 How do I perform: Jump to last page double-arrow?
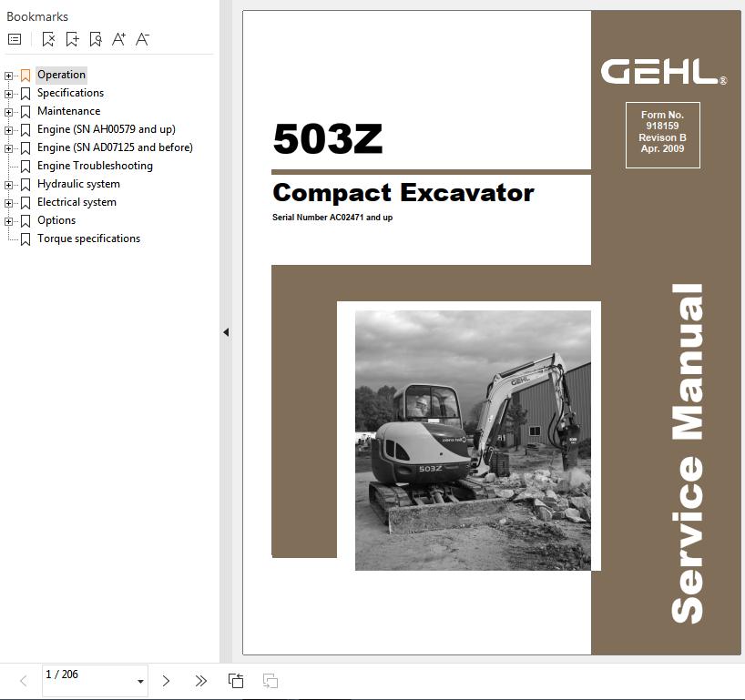[201, 681]
